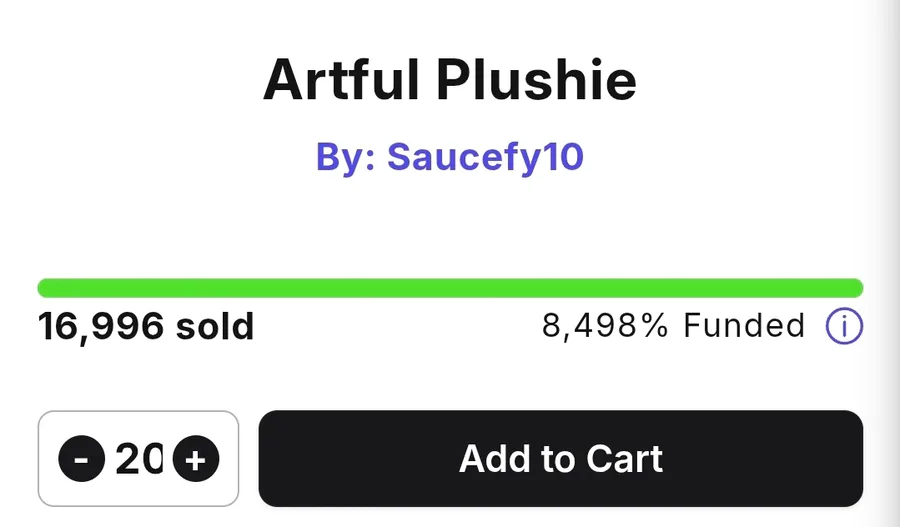Show details about the funded percentage
900x527 pixels.
844,326
